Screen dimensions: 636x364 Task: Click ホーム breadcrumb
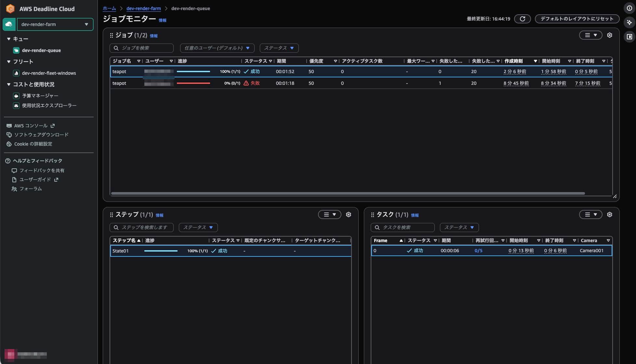point(109,8)
